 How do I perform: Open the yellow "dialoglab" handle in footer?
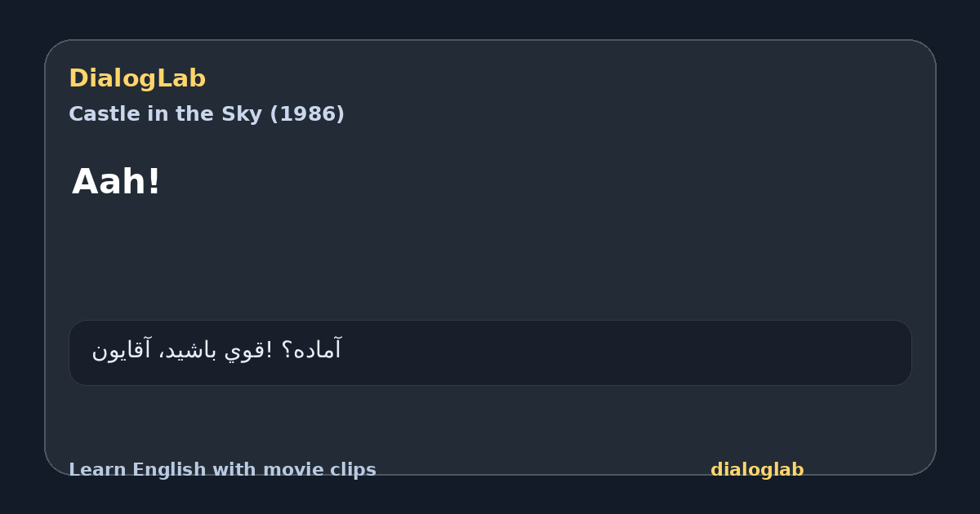pos(757,470)
